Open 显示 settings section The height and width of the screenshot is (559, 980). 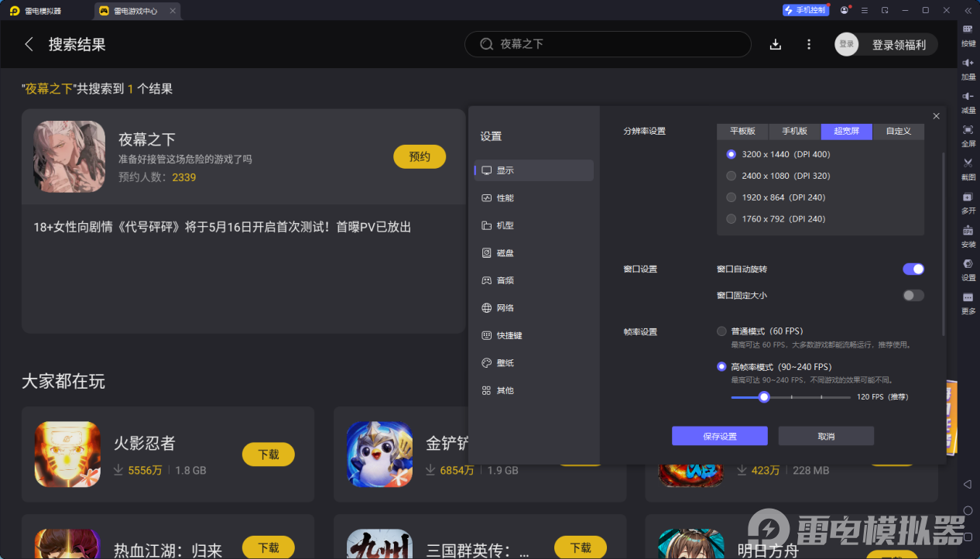click(534, 170)
